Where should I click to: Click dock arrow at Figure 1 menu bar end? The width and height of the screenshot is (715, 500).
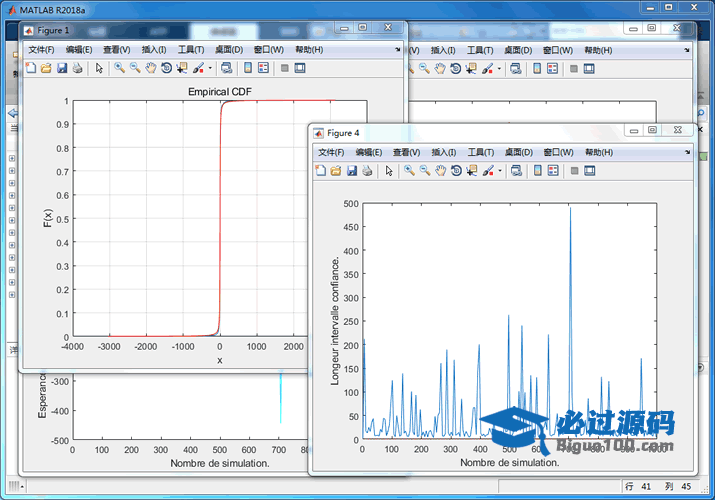[398, 49]
